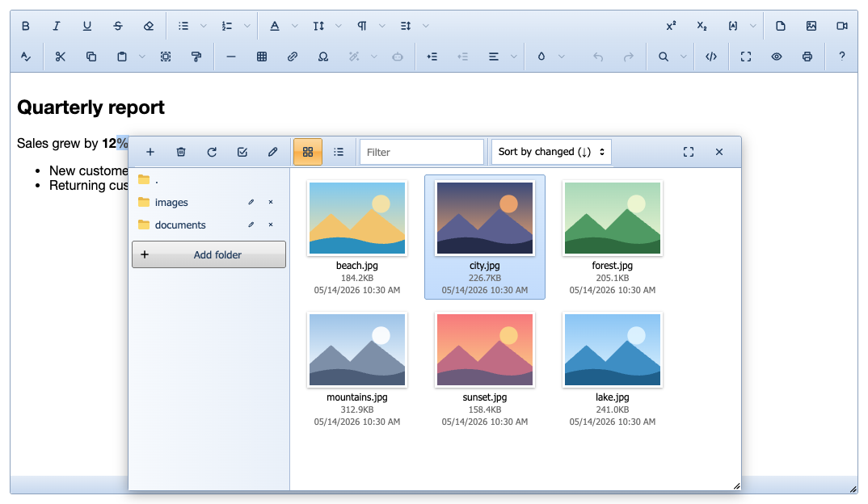The image size is (868, 504).
Task: Select the beach.jpg thumbnail
Action: [357, 219]
